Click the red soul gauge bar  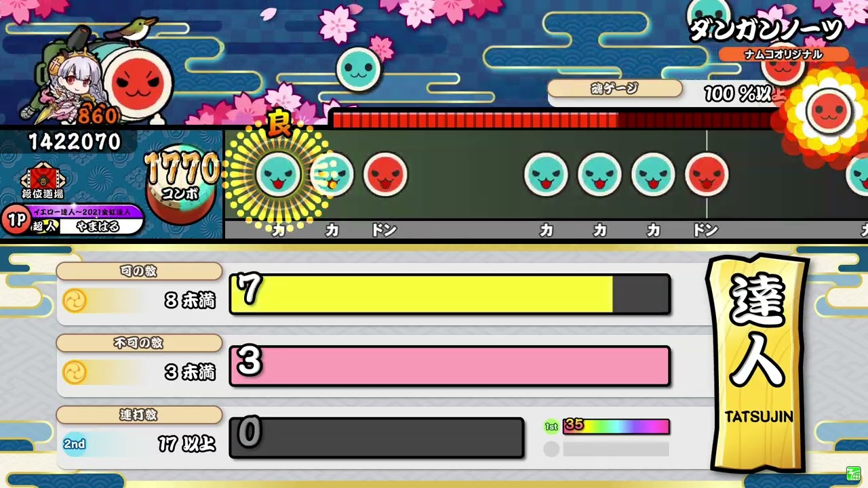[x=553, y=120]
